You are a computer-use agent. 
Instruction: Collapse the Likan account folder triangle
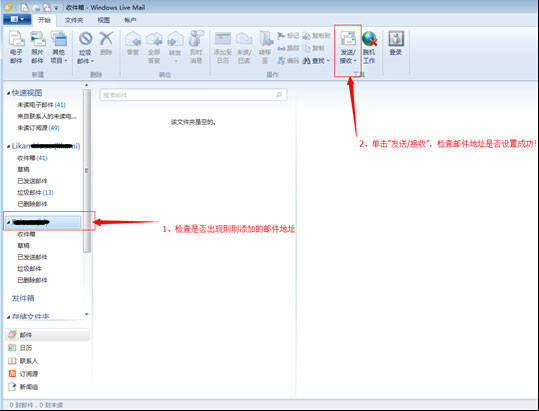pyautogui.click(x=9, y=146)
